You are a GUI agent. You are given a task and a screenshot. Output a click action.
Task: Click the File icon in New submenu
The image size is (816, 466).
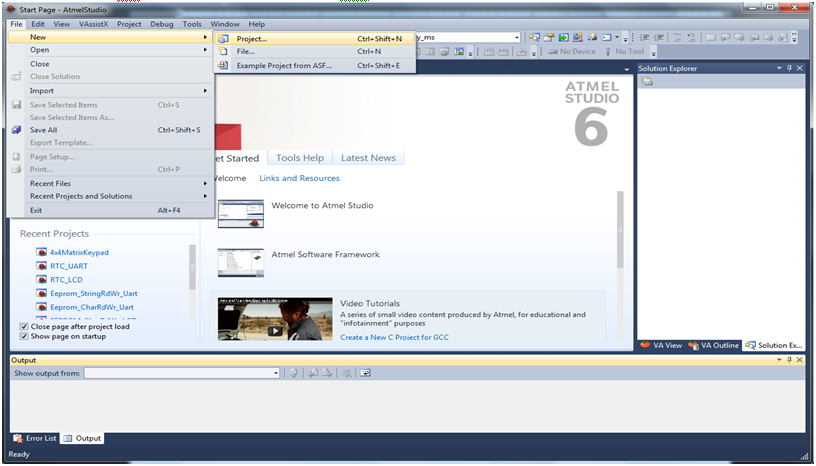[223, 52]
